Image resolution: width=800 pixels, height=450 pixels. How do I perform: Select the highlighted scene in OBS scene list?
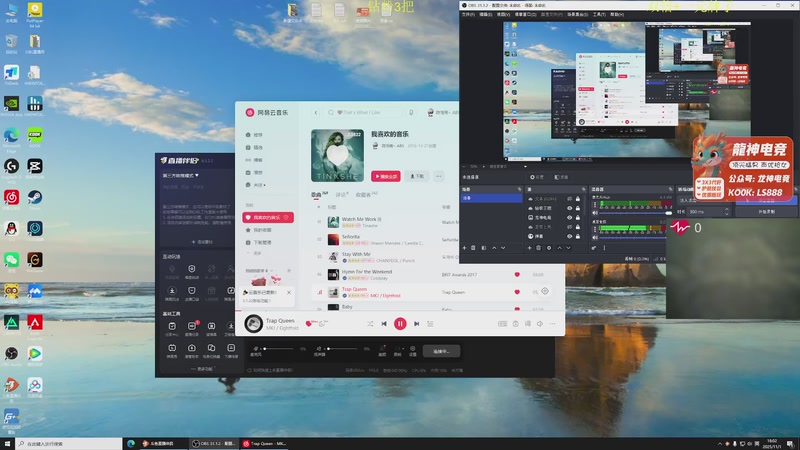pos(490,198)
